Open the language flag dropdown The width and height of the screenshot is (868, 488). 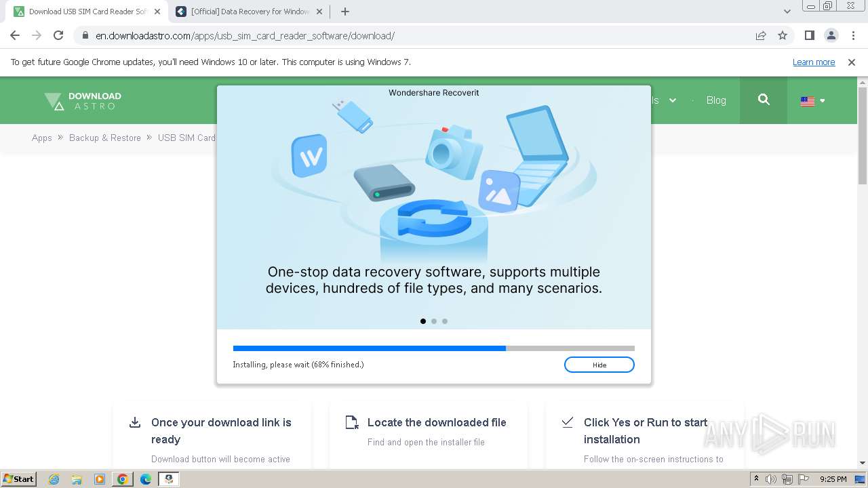812,101
